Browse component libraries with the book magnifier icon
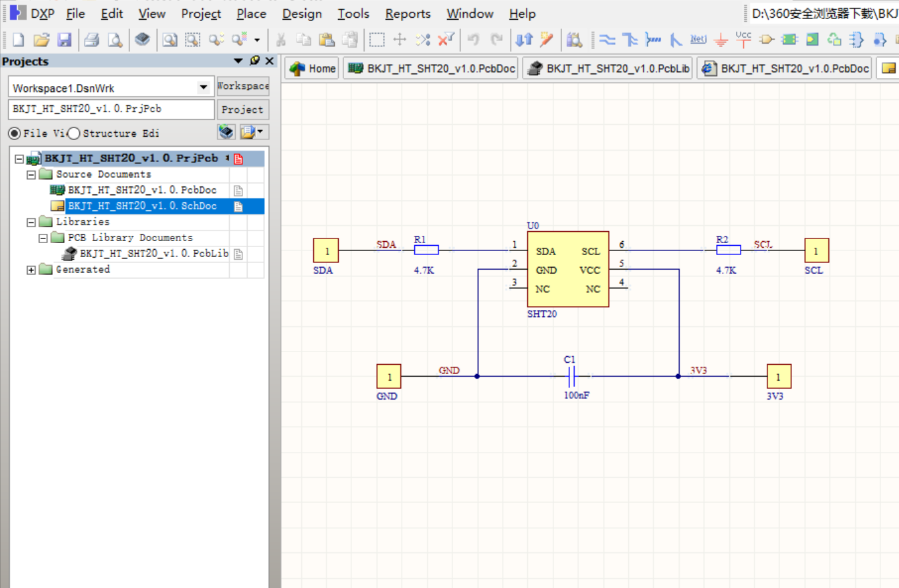899x588 pixels. tap(575, 40)
